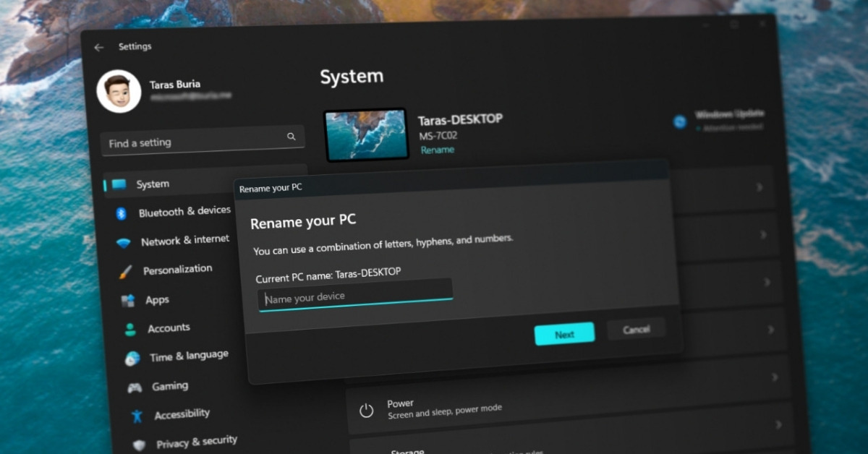
Task: Click the Power icon in settings list
Action: click(367, 411)
